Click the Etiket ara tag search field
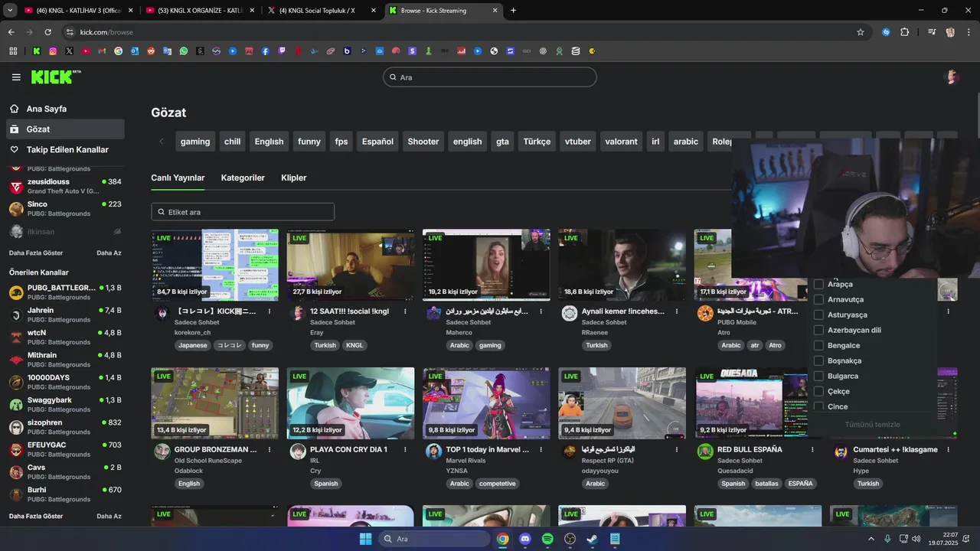Viewport: 980px width, 551px height. (x=243, y=212)
